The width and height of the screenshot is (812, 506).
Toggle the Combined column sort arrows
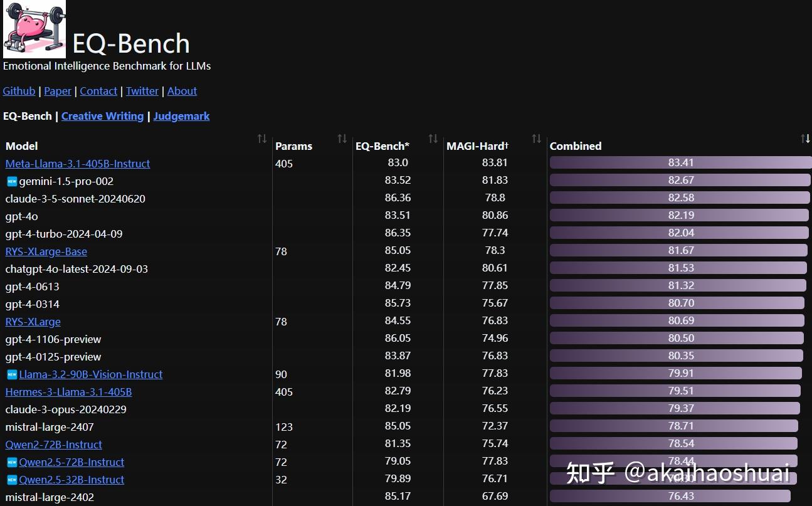coord(806,139)
